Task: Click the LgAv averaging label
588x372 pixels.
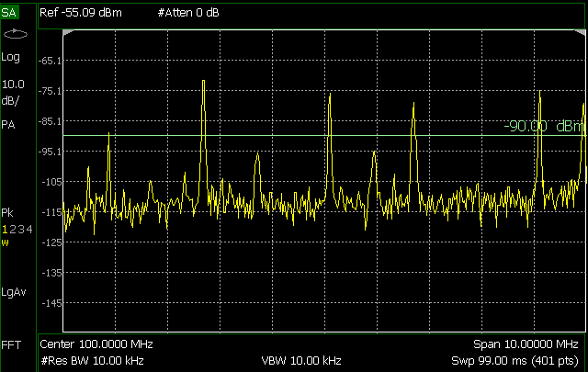Action: point(14,292)
